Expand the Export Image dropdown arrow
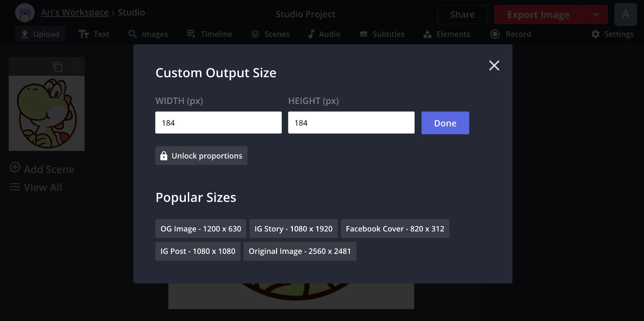This screenshot has height=321, width=644. pos(595,14)
